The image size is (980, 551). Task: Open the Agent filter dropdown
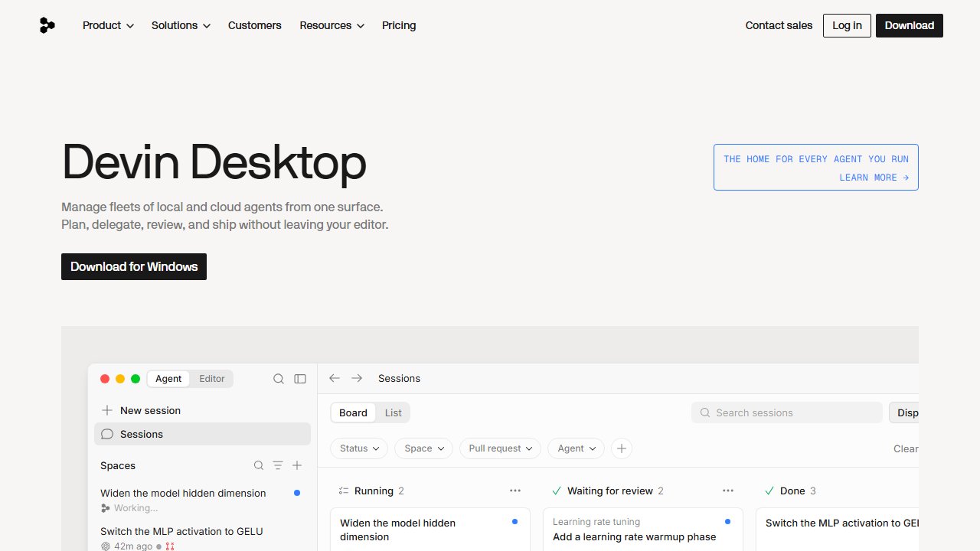pyautogui.click(x=577, y=448)
